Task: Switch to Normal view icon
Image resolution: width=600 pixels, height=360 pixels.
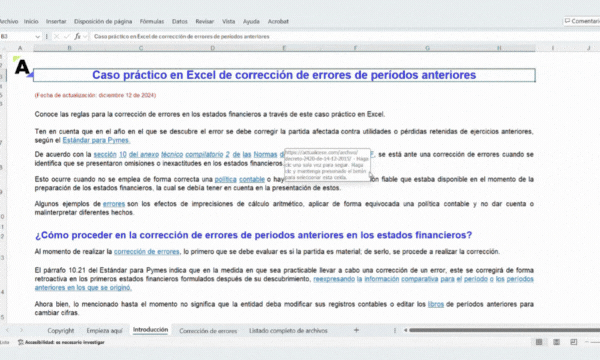Action: [x=539, y=342]
